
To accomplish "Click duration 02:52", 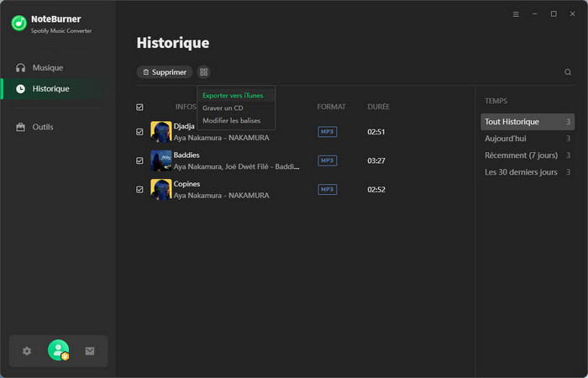I will coord(376,190).
